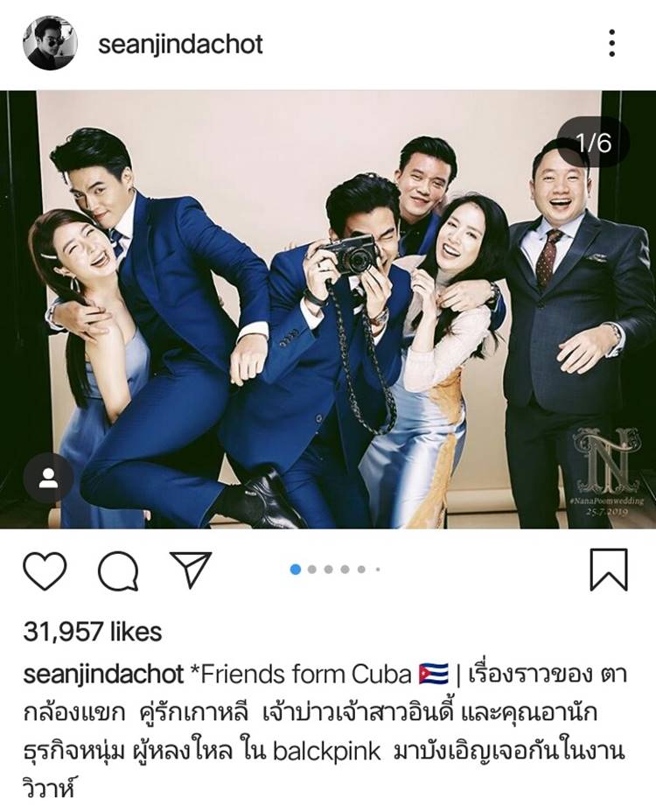This screenshot has height=812, width=656.
Task: Tap the 'balckpink' word in the caption
Action: 327,752
